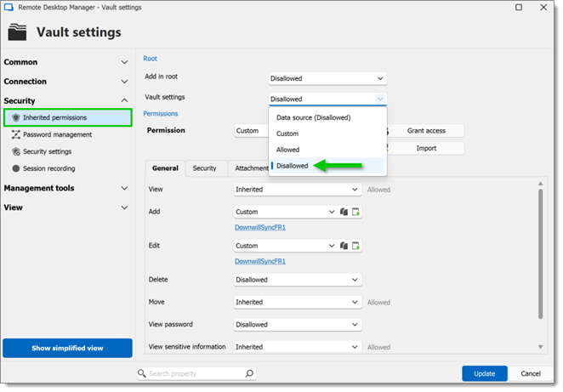Switch to the Attachment tab
563x392 pixels.
click(x=252, y=168)
